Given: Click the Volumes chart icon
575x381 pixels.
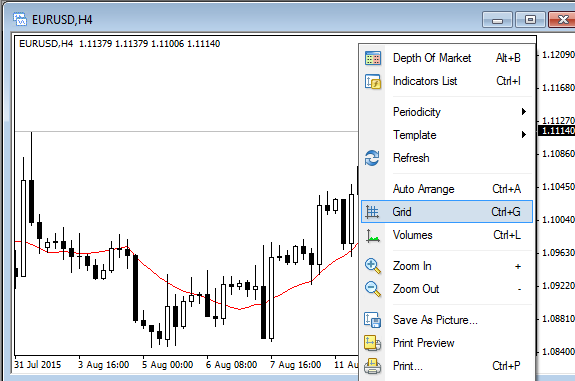Looking at the screenshot, I should coord(373,235).
